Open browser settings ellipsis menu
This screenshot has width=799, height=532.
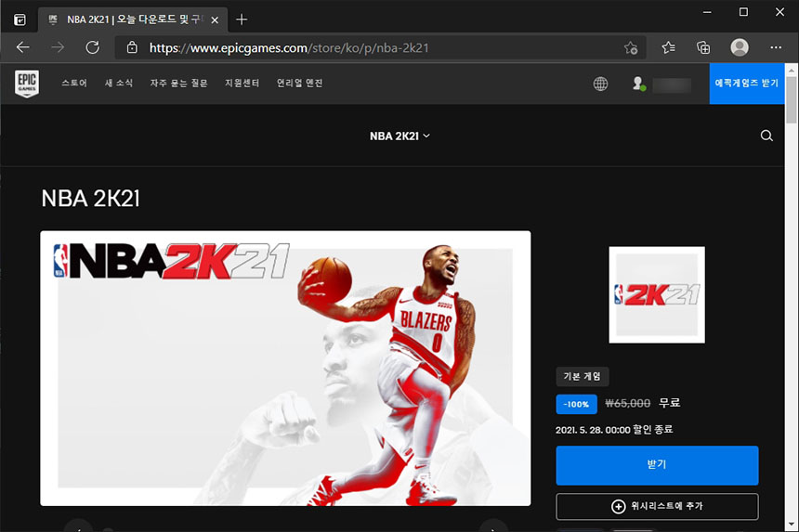(776, 47)
